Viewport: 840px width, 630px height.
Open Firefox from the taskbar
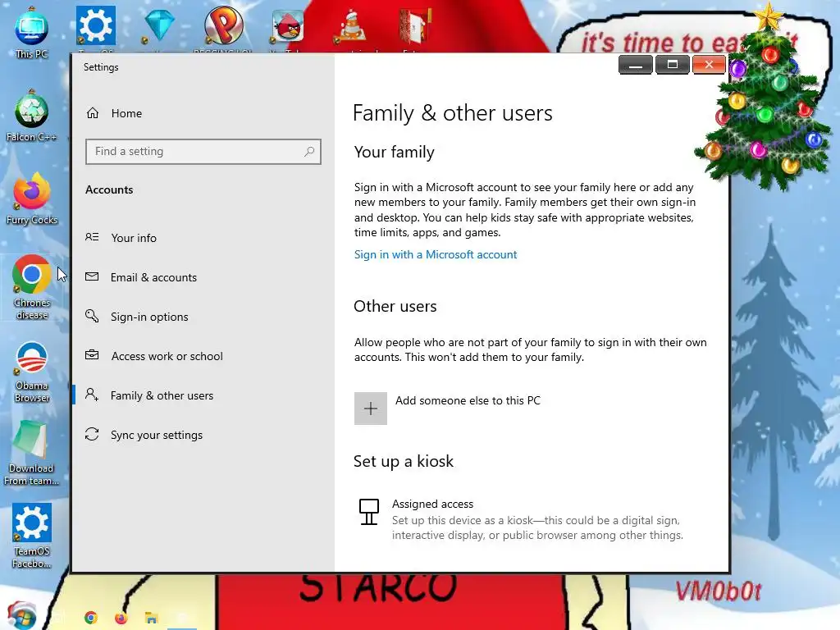tap(121, 618)
